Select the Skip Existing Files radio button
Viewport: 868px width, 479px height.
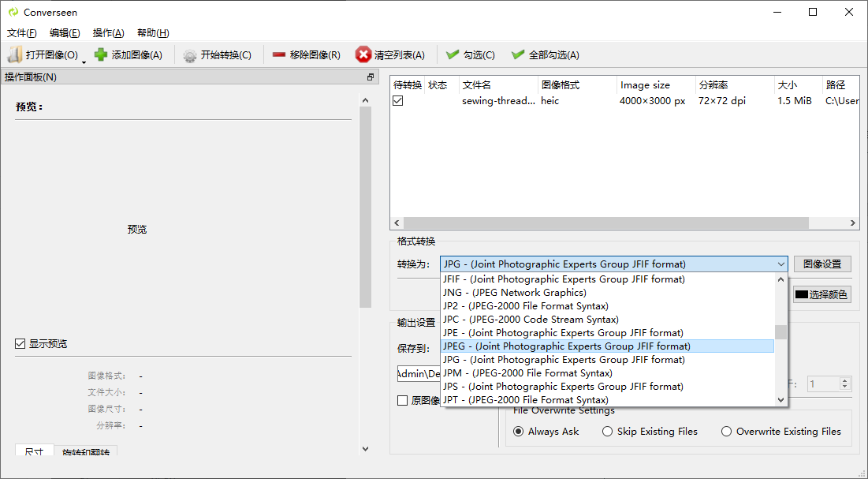click(608, 432)
